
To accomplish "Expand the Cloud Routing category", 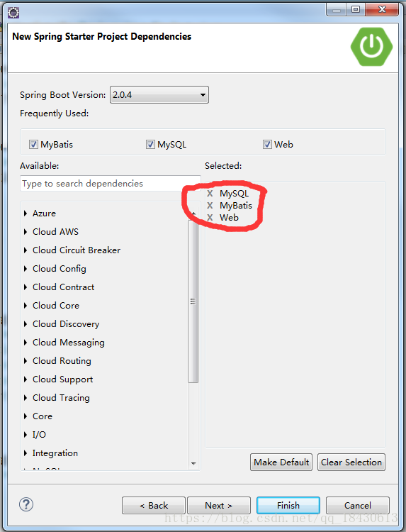I will point(26,361).
